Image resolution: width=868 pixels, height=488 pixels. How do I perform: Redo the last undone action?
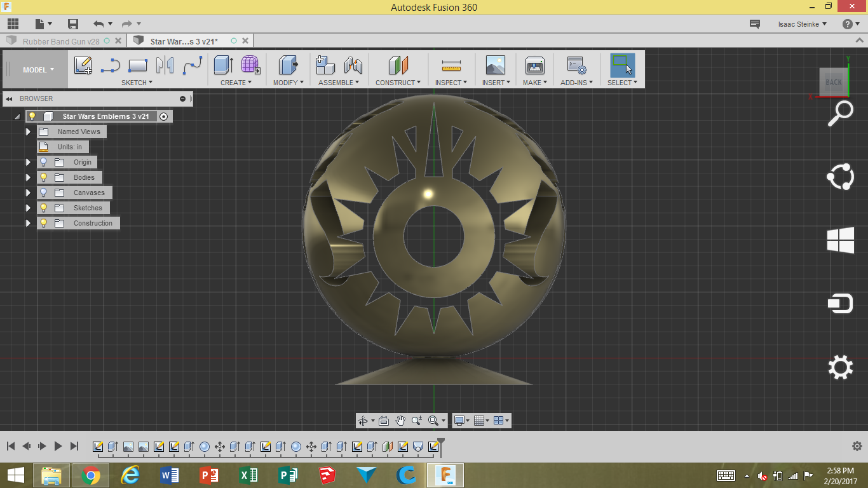tap(127, 24)
